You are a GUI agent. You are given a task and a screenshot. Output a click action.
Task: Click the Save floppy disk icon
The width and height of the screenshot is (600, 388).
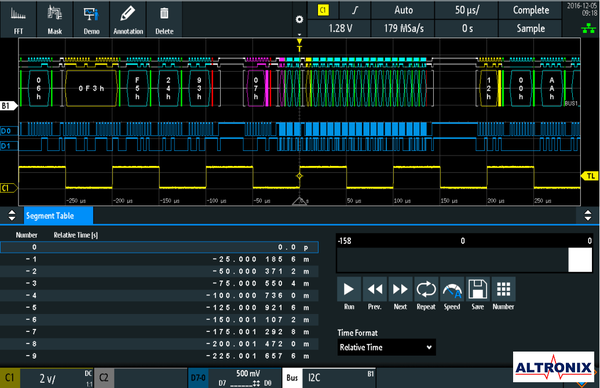(x=477, y=289)
